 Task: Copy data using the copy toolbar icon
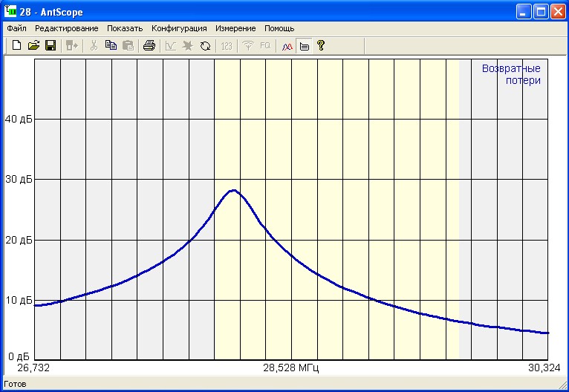coord(111,46)
